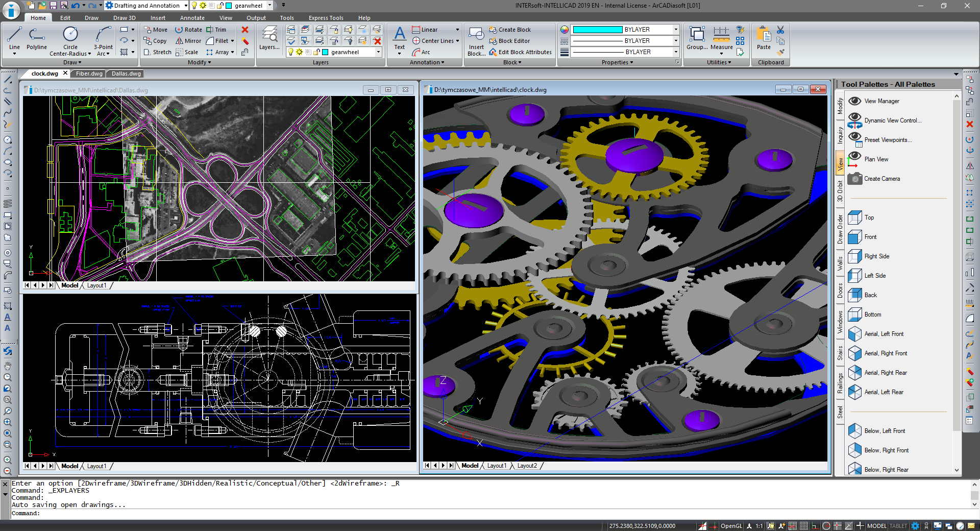Open the Insert ribbon tab

click(158, 18)
